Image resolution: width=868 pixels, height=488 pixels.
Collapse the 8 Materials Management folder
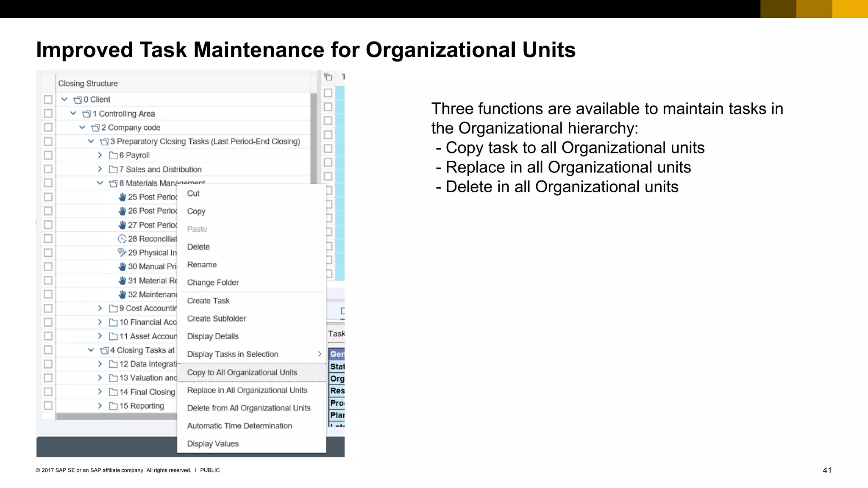[100, 183]
